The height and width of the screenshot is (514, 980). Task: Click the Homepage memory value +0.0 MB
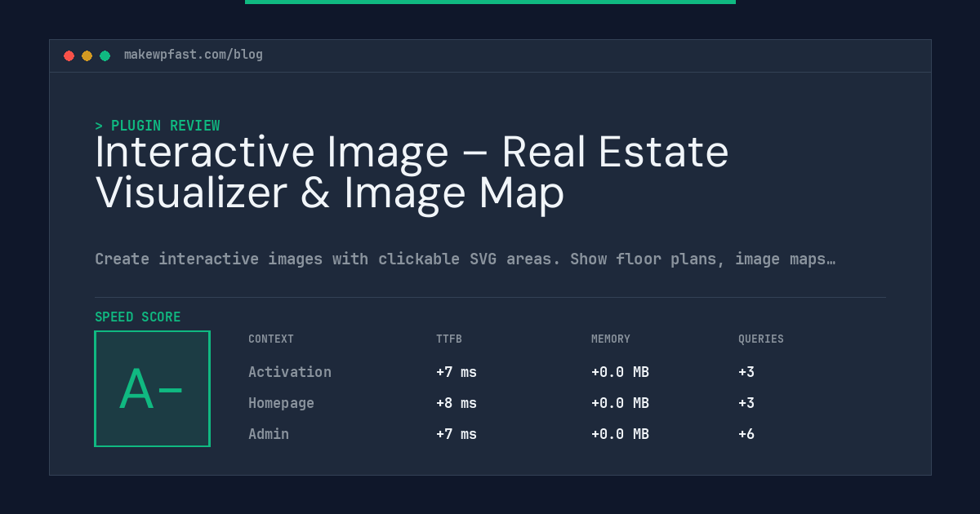pyautogui.click(x=620, y=403)
